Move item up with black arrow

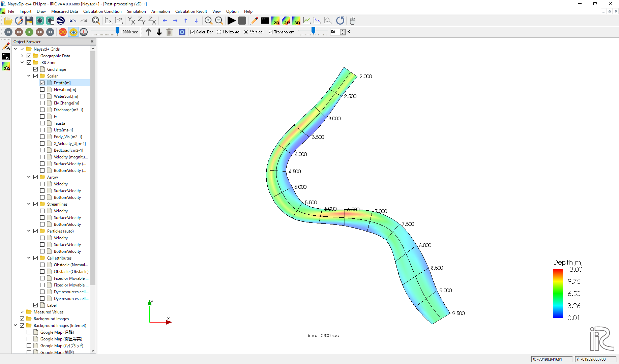(149, 32)
